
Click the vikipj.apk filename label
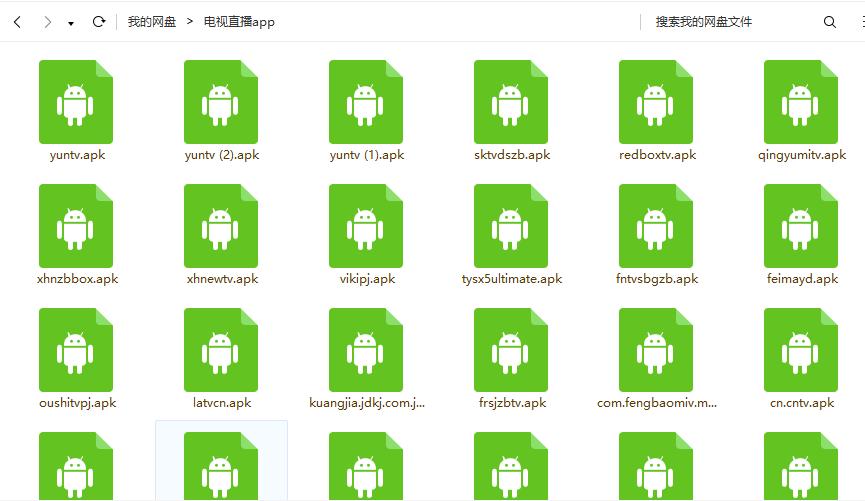(367, 279)
